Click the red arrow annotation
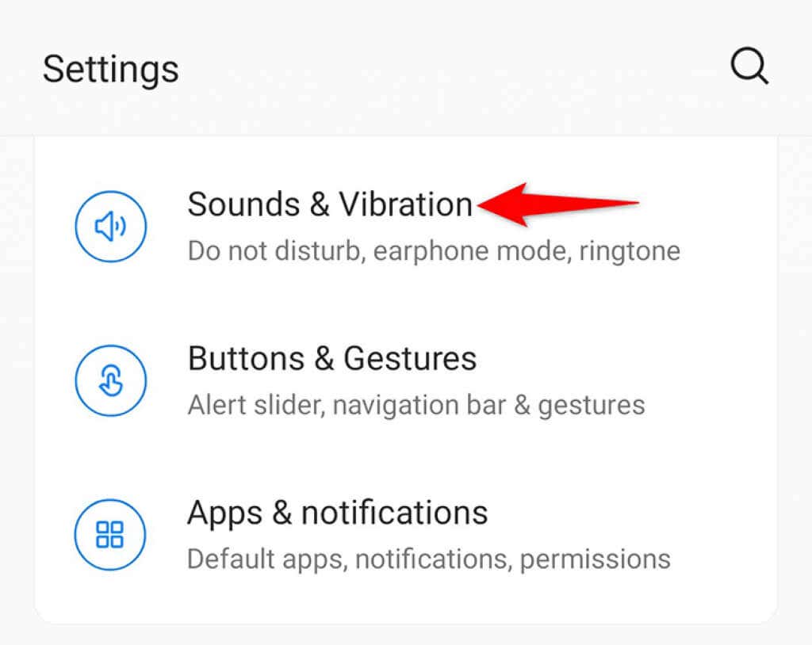This screenshot has height=645, width=812. pyautogui.click(x=557, y=204)
